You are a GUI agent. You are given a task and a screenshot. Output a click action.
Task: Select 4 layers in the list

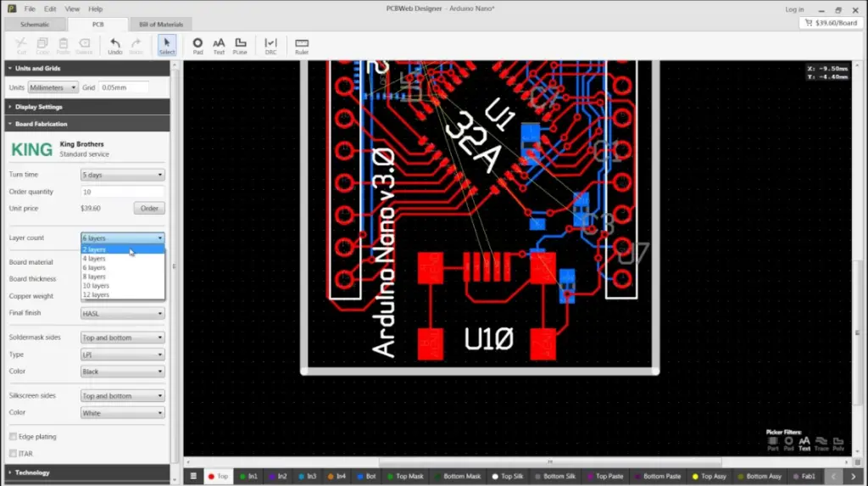click(x=122, y=258)
